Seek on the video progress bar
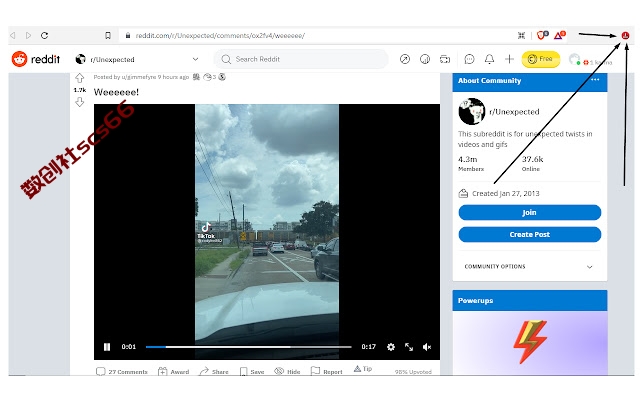 248,347
